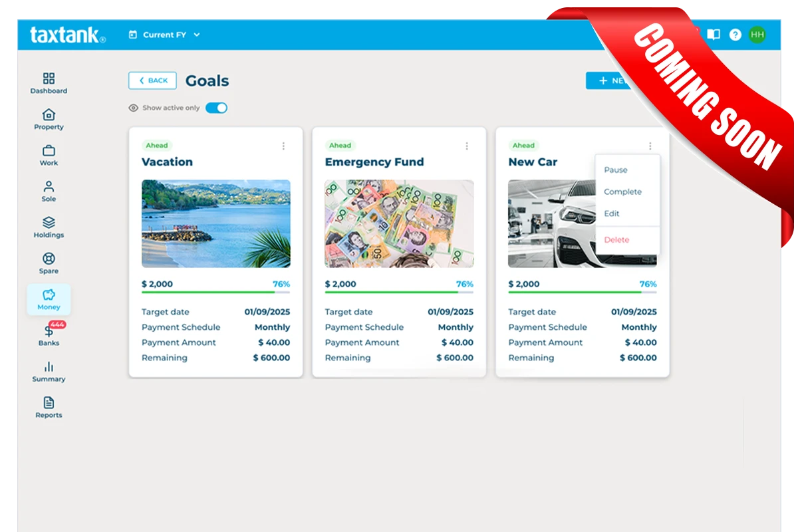Open the Emergency Fund options menu
This screenshot has height=532, width=798.
467,146
